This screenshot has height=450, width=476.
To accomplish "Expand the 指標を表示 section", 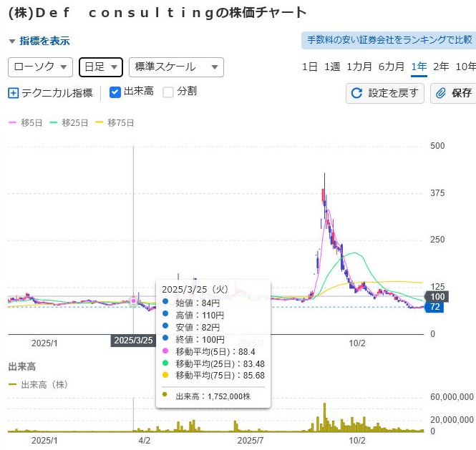I will click(39, 41).
